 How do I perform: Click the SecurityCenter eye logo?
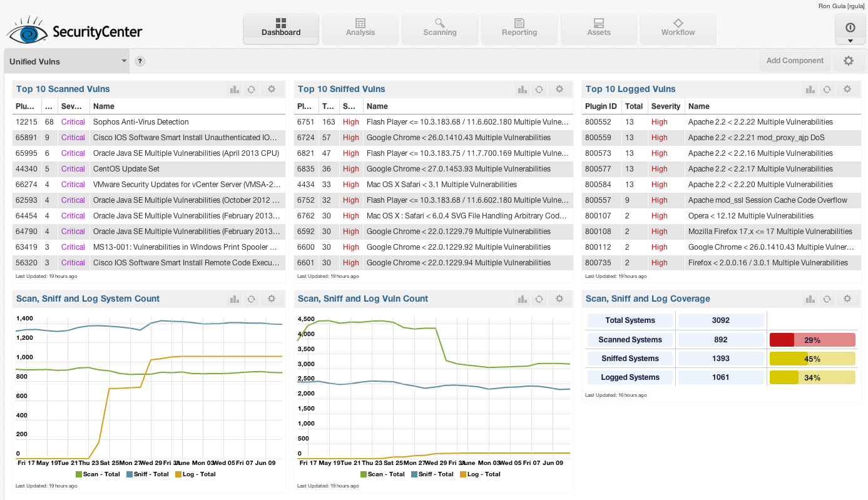coord(26,31)
